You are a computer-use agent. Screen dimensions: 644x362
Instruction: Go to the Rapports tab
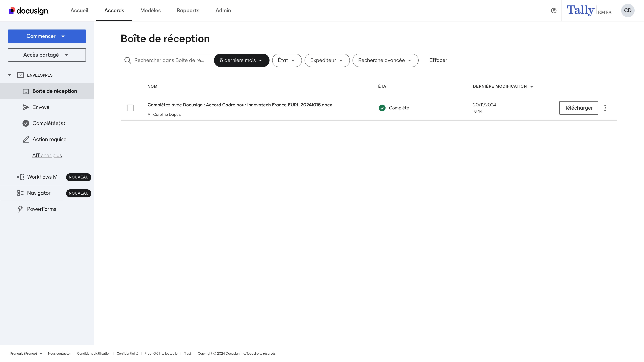(x=188, y=11)
